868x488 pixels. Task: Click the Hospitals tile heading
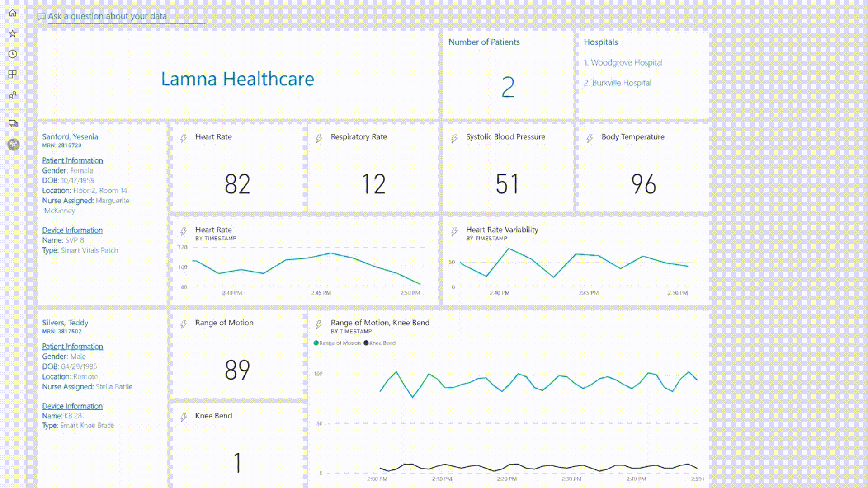click(600, 42)
